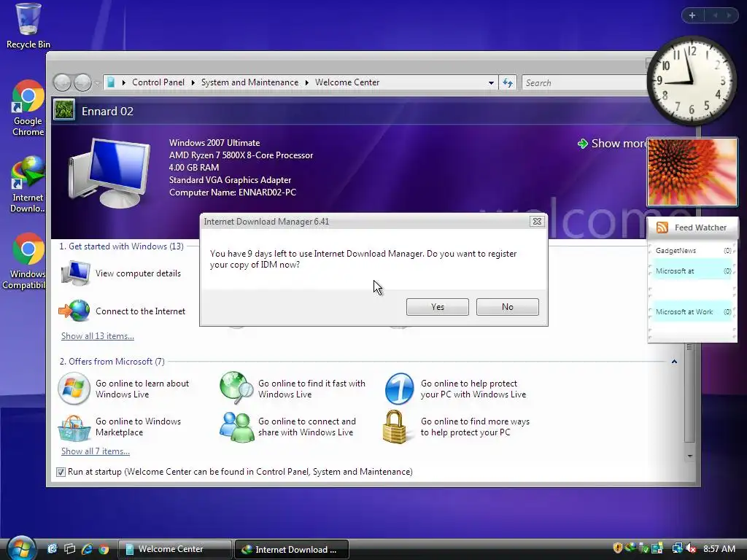This screenshot has height=560, width=747.
Task: Open the recent pages dropdown beside nav buttons
Action: tap(97, 83)
